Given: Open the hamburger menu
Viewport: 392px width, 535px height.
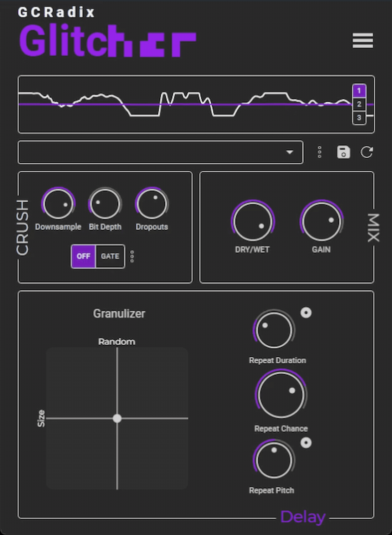Looking at the screenshot, I should pos(362,41).
